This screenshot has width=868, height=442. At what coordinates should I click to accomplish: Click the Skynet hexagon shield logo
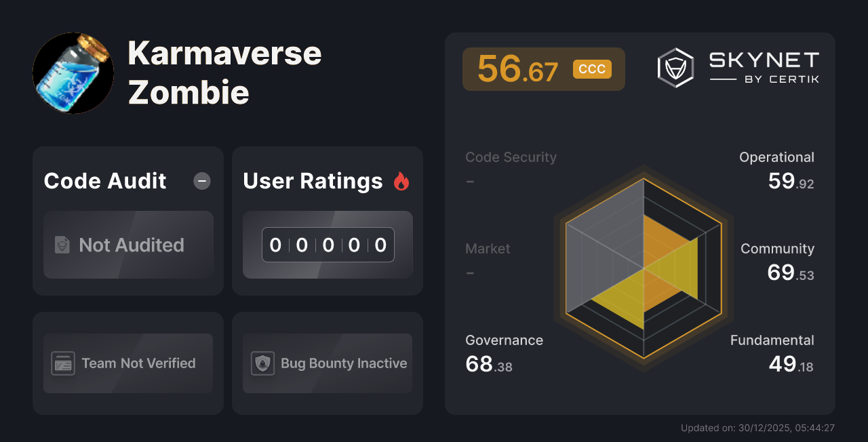click(674, 67)
